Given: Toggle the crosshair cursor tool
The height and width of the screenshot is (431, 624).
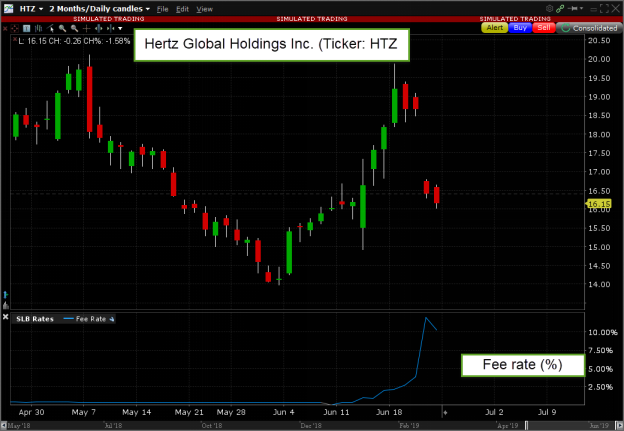Looking at the screenshot, I should coord(86,28).
